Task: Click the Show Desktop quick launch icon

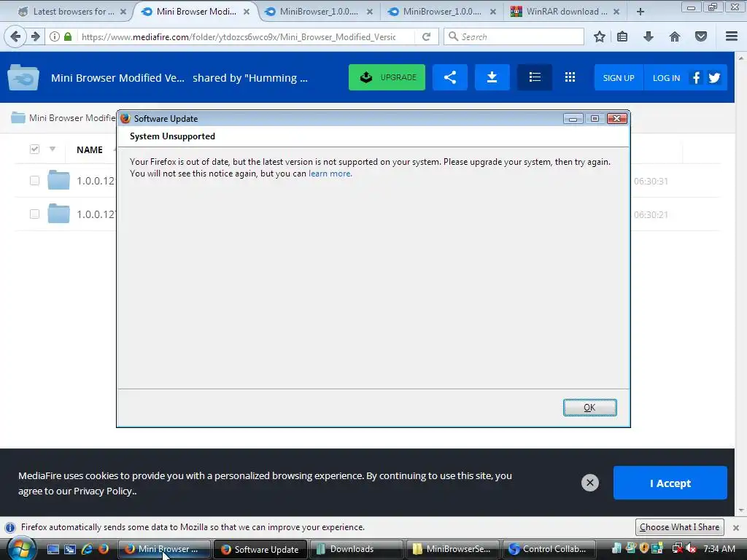Action: point(53,549)
